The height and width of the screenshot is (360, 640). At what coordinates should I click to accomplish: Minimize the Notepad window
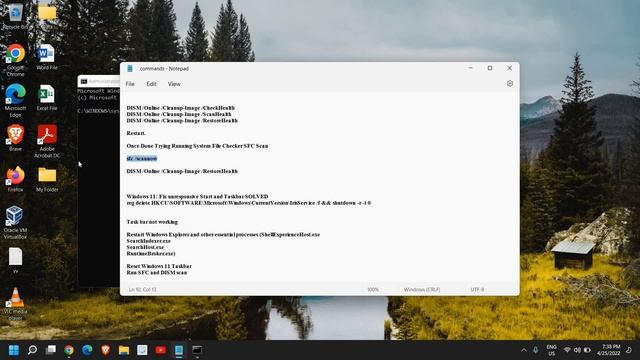coord(471,68)
